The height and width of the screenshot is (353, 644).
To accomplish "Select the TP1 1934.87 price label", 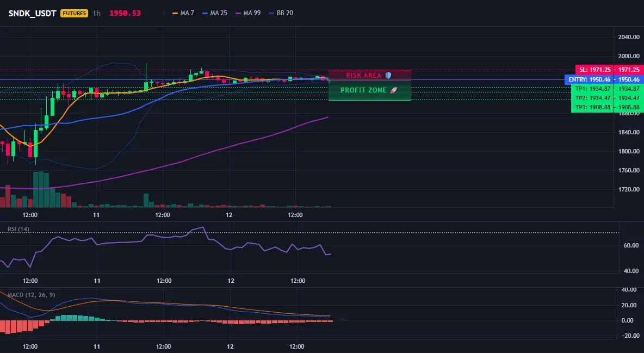I will (x=607, y=89).
